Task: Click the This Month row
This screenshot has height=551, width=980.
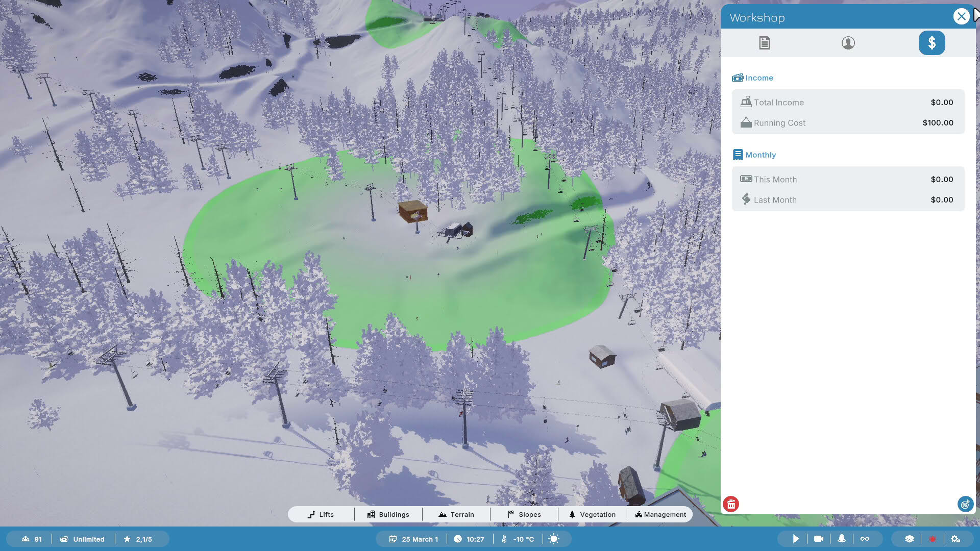Action: click(x=848, y=179)
